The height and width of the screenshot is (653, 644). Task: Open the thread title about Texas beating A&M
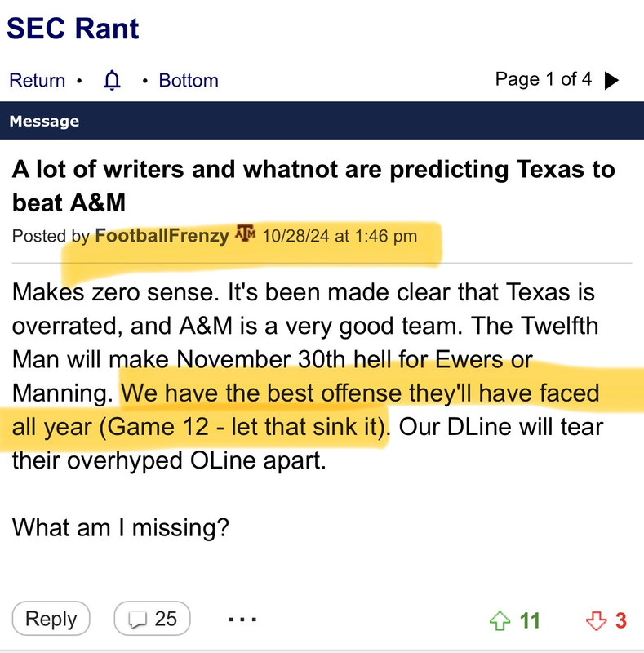pyautogui.click(x=313, y=185)
